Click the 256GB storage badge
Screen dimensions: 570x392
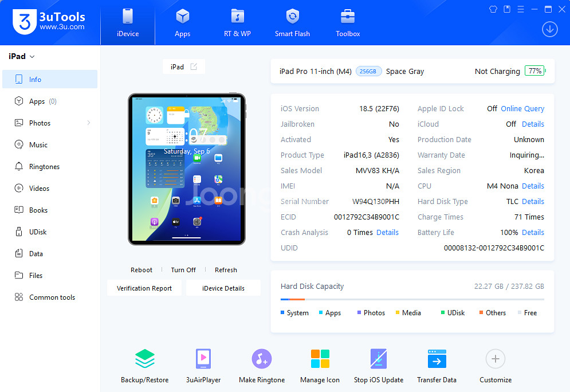pyautogui.click(x=368, y=71)
